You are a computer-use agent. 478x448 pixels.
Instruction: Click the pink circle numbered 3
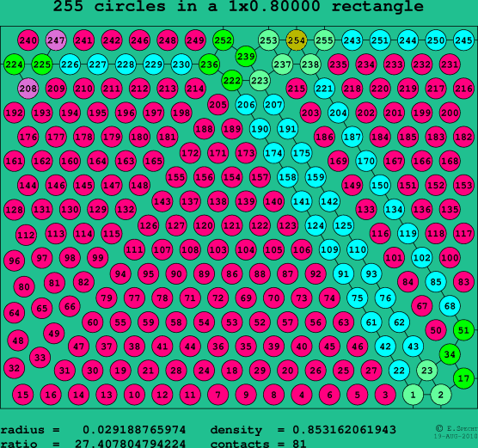[x=385, y=395]
